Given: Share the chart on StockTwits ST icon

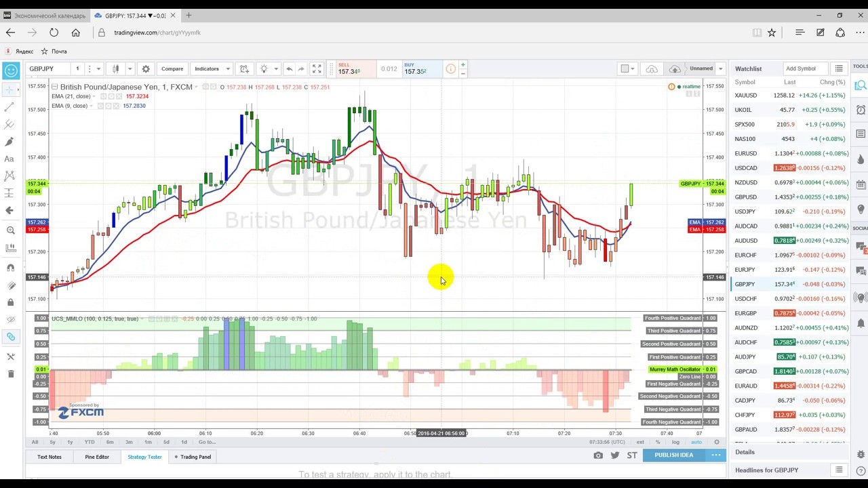Looking at the screenshot, I should tap(632, 455).
